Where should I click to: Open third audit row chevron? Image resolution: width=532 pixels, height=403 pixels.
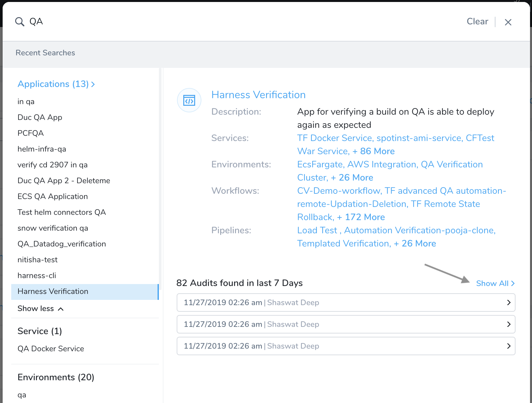pos(509,346)
